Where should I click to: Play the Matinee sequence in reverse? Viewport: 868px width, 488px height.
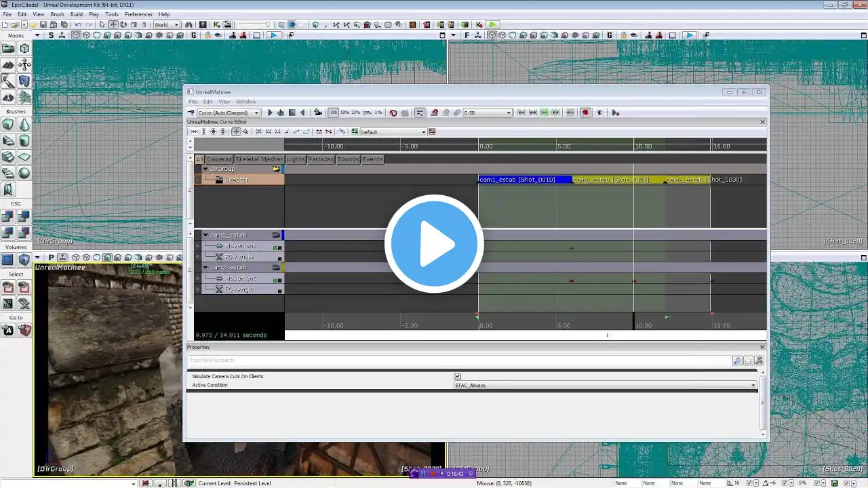click(x=302, y=113)
